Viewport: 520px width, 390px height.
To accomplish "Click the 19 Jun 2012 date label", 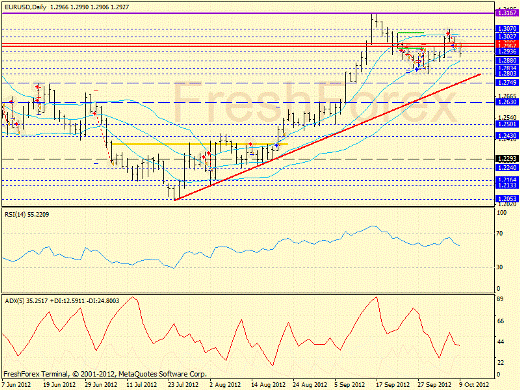I will click(x=59, y=384).
